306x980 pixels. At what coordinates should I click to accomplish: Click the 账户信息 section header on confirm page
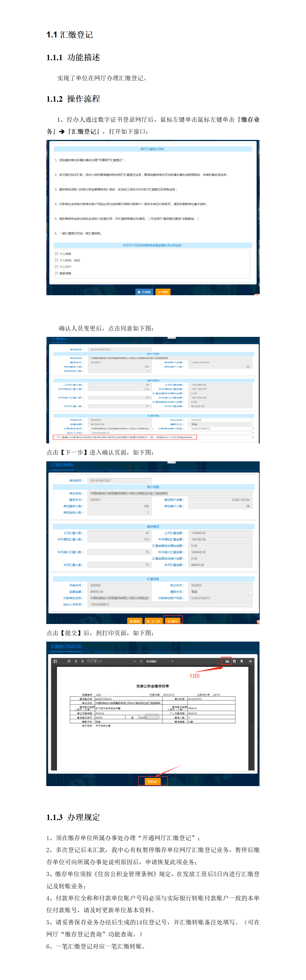pos(153,487)
